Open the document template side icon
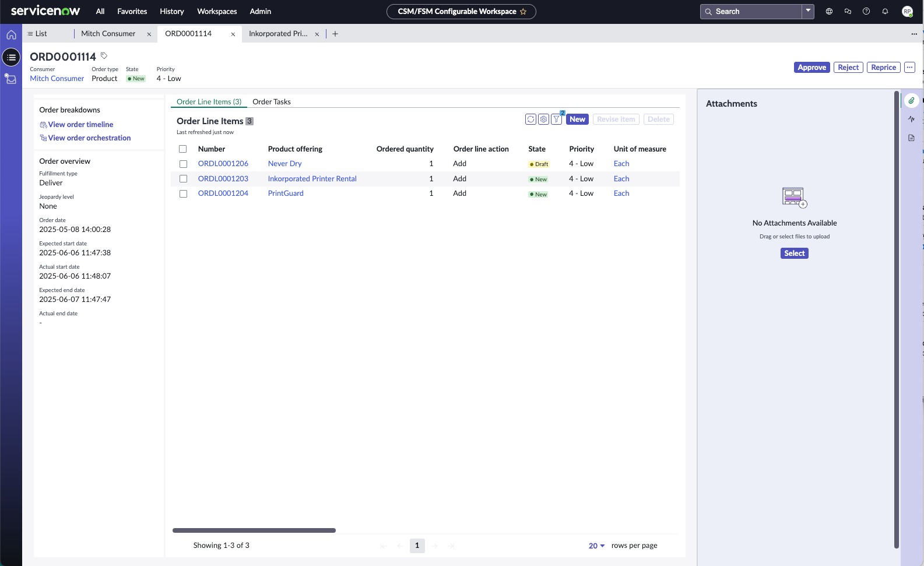The image size is (924, 566). pyautogui.click(x=911, y=138)
